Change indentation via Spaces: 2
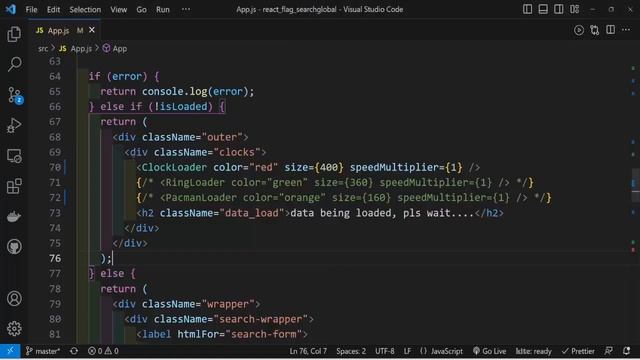 tap(351, 351)
